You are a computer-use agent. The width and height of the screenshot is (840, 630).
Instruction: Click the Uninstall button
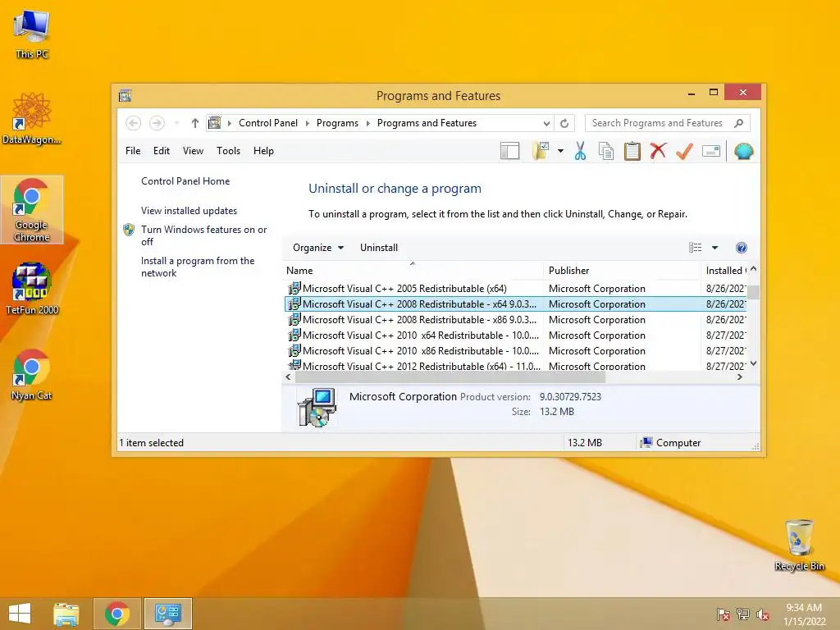point(379,248)
